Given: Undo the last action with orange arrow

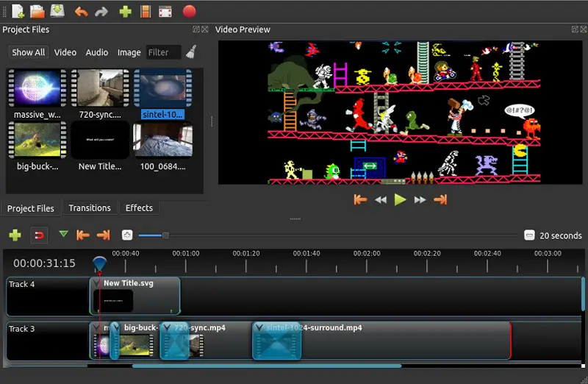Looking at the screenshot, I should 81,12.
